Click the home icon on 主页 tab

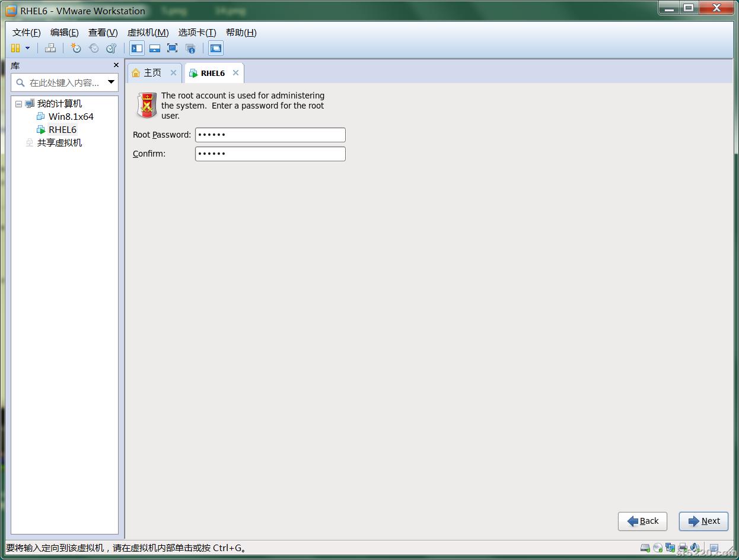[x=136, y=72]
